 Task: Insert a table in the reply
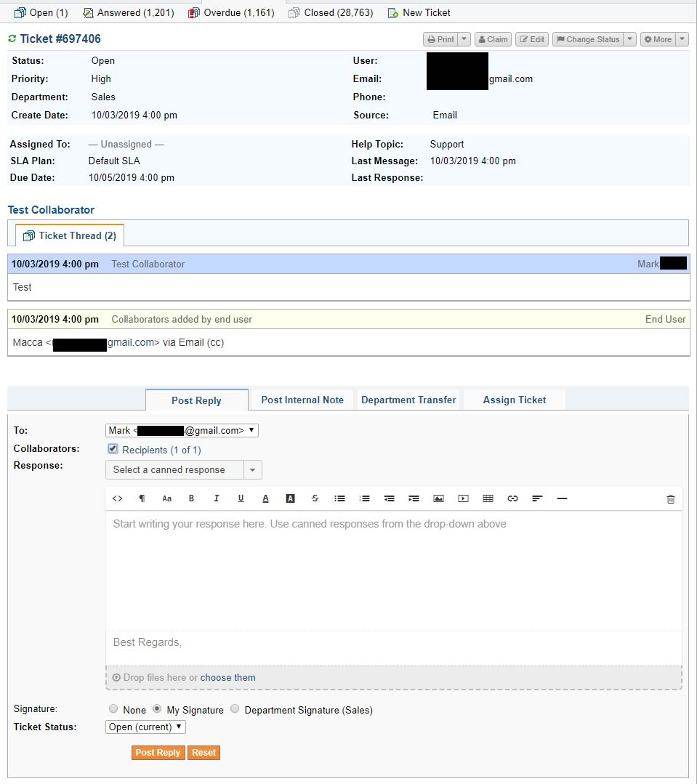488,498
